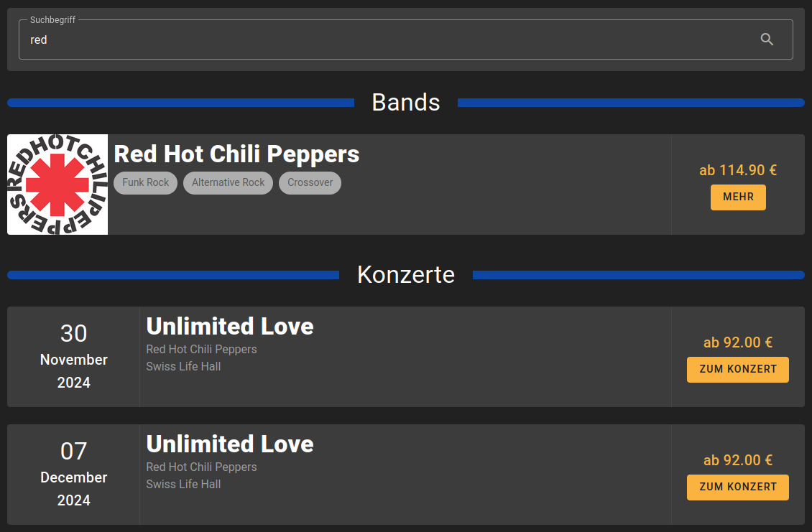Open Unlimited Love concert on 07 December
Viewport: 812px width, 532px height.
pyautogui.click(x=737, y=487)
